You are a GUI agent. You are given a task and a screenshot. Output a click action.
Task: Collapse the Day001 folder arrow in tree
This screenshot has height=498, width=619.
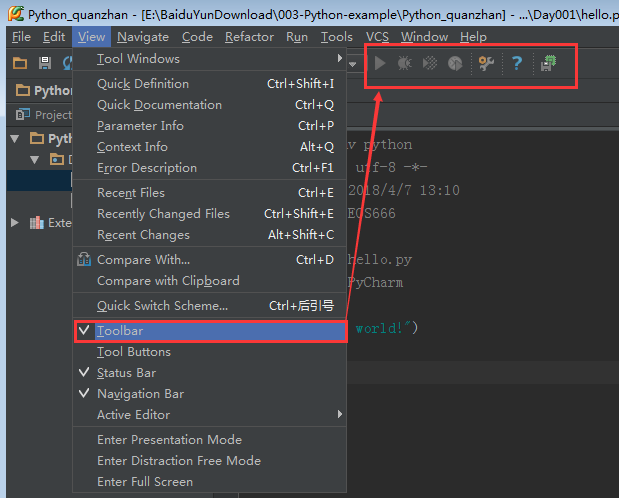[35, 160]
